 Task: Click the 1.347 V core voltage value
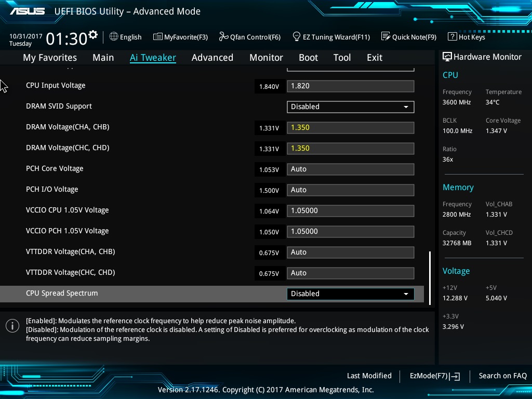click(496, 130)
